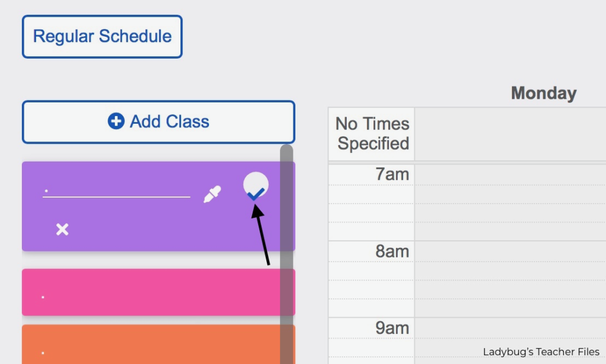Click the Monday column header
This screenshot has height=364, width=606.
[x=543, y=93]
